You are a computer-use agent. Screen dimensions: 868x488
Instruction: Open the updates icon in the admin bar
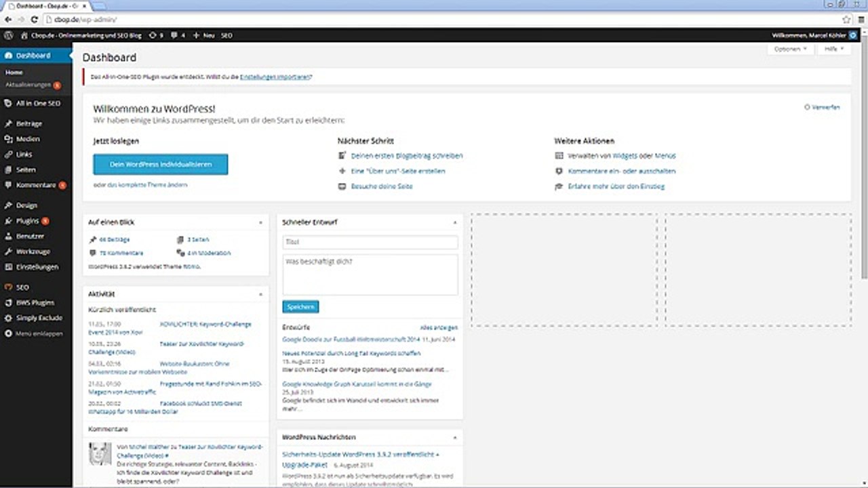click(155, 35)
